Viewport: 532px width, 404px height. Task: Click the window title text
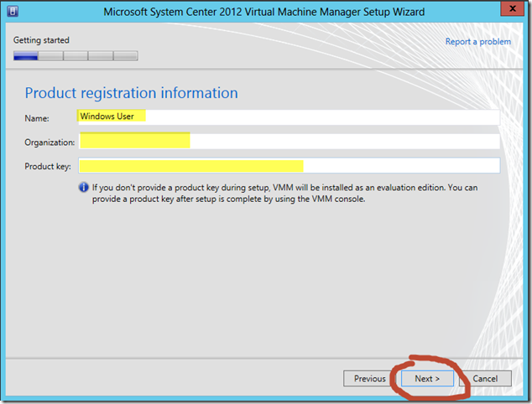(264, 12)
